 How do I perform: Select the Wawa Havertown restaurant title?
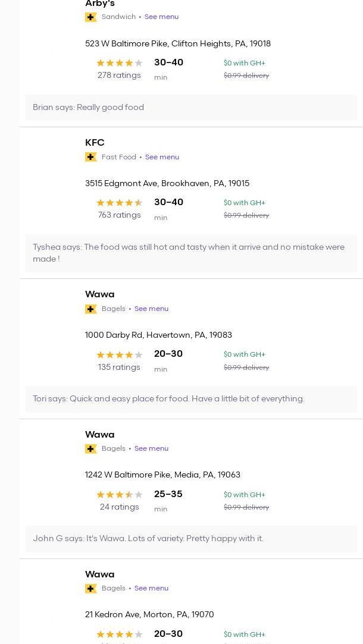pos(99,294)
